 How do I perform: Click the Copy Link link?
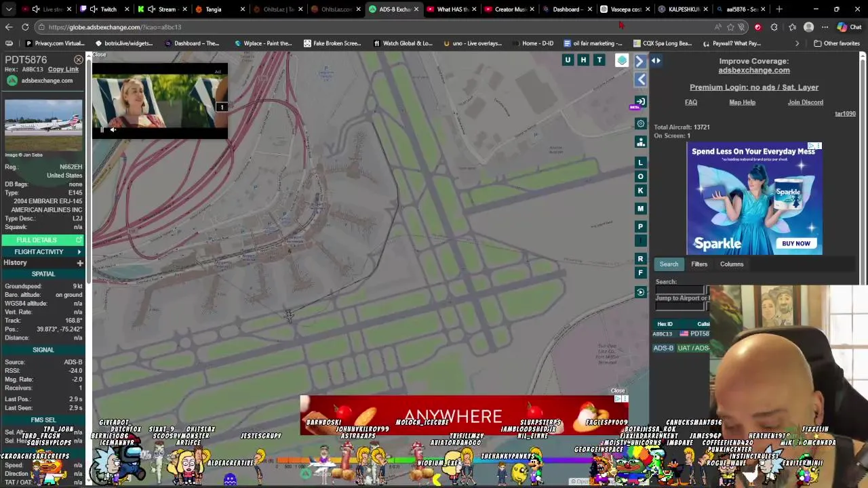[63, 69]
